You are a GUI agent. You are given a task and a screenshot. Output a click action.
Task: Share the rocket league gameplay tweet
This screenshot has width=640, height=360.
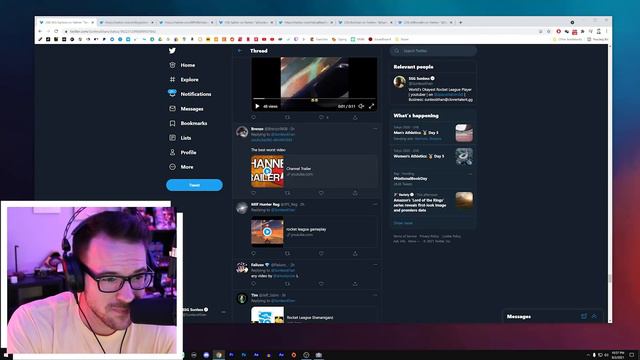355,253
